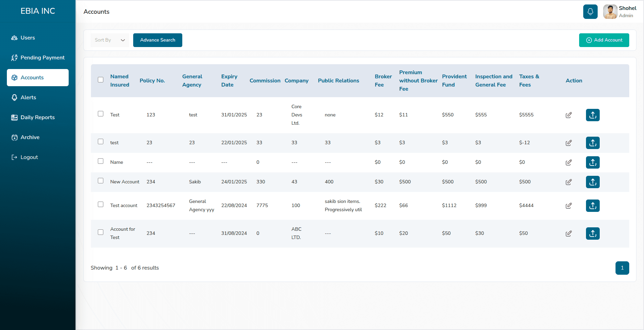The height and width of the screenshot is (330, 644).
Task: Select the checkbox for the Name row
Action: [101, 161]
